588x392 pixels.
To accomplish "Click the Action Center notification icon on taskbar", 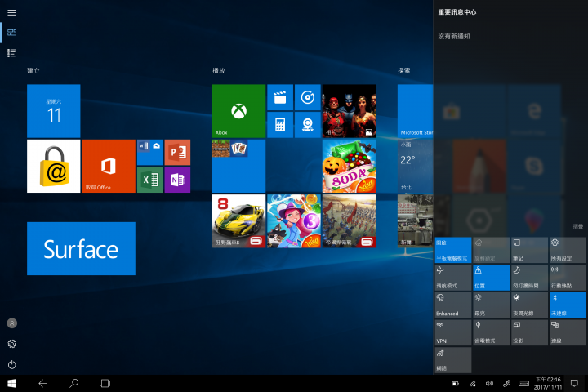I will (574, 383).
